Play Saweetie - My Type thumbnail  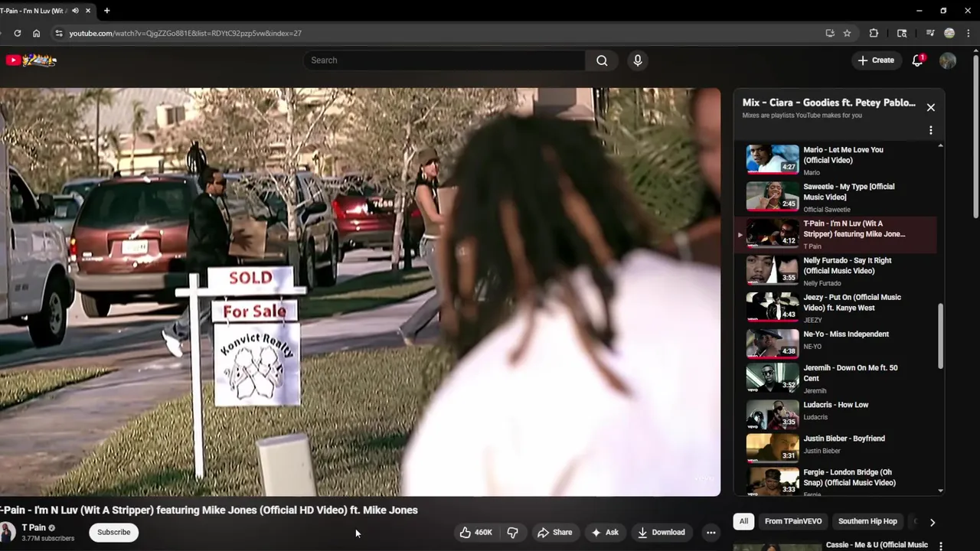[773, 197]
